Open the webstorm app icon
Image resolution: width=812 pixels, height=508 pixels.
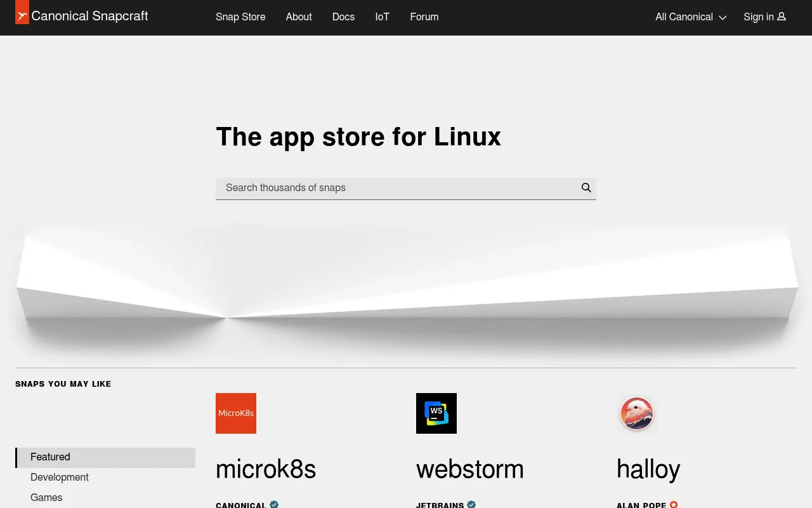[436, 413]
